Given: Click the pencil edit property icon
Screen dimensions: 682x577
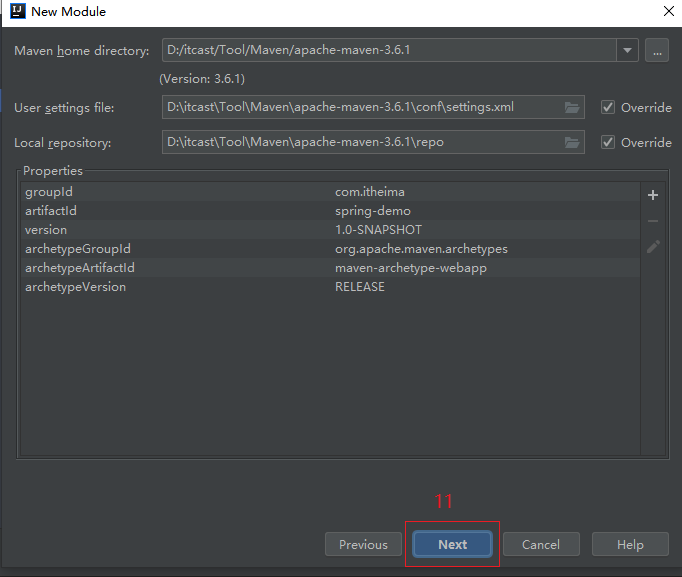Looking at the screenshot, I should click(x=653, y=246).
